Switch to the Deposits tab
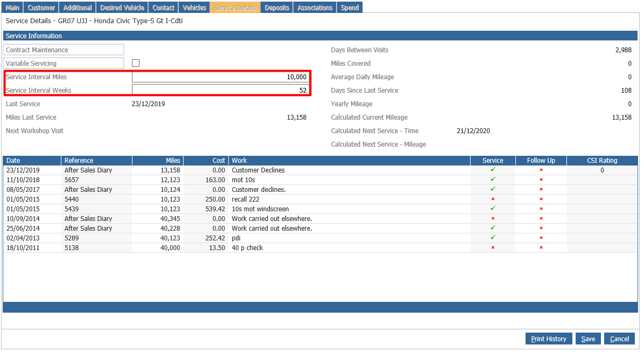This screenshot has width=644, height=352. pos(276,7)
